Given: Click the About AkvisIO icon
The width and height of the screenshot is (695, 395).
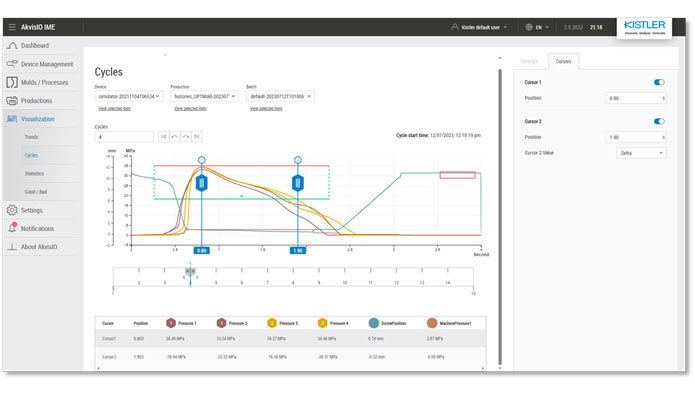Looking at the screenshot, I should [12, 247].
